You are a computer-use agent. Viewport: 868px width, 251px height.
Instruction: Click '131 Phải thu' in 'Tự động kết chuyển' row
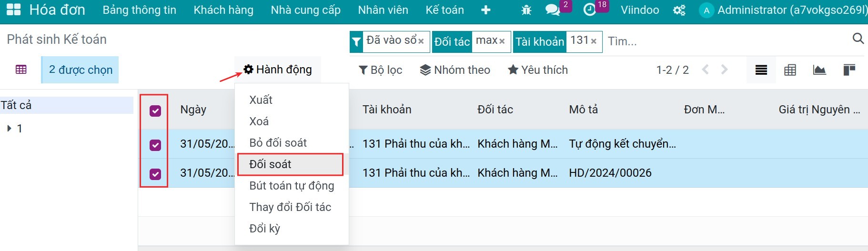(x=416, y=144)
